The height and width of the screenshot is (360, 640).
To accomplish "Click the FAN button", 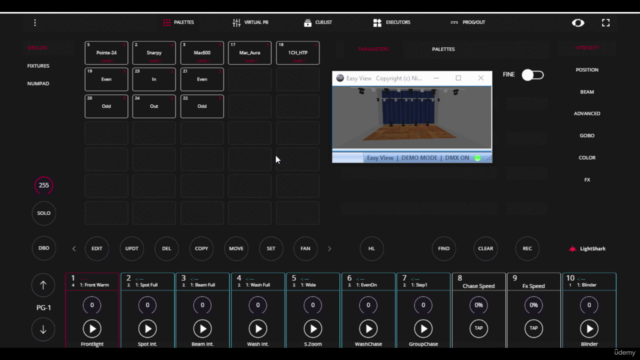I will pyautogui.click(x=305, y=249).
